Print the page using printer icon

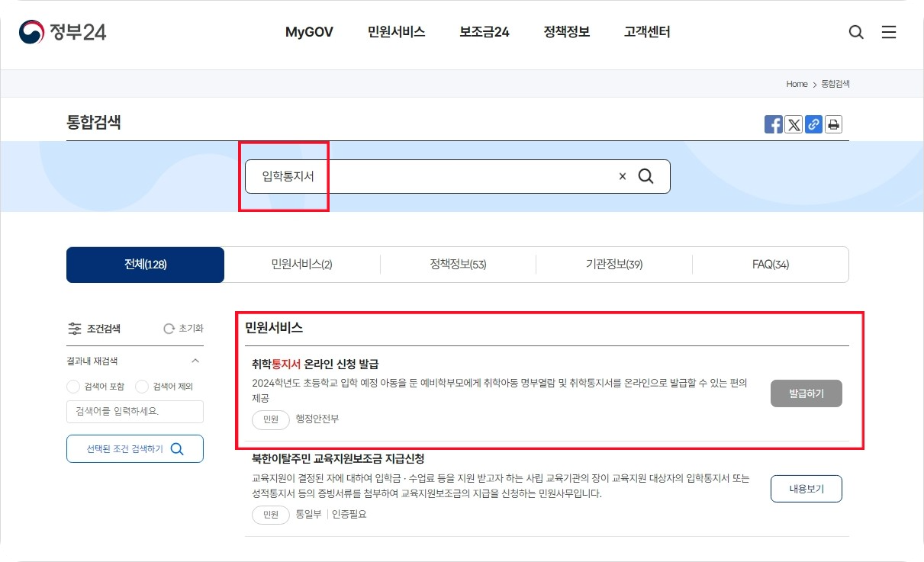[832, 124]
